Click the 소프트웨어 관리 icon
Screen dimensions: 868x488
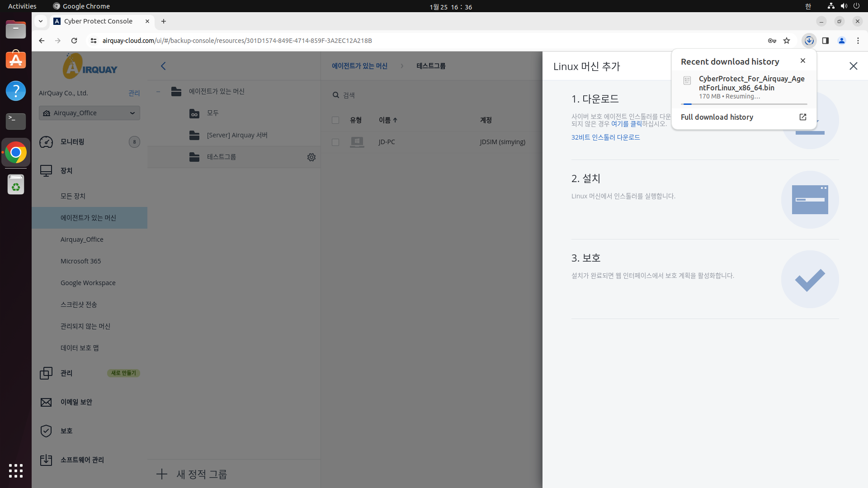tap(46, 460)
